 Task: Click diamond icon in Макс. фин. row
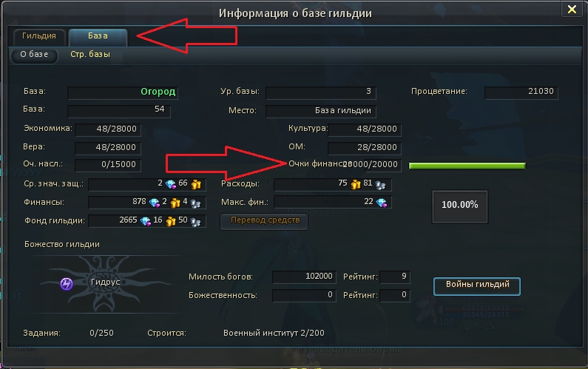click(382, 203)
